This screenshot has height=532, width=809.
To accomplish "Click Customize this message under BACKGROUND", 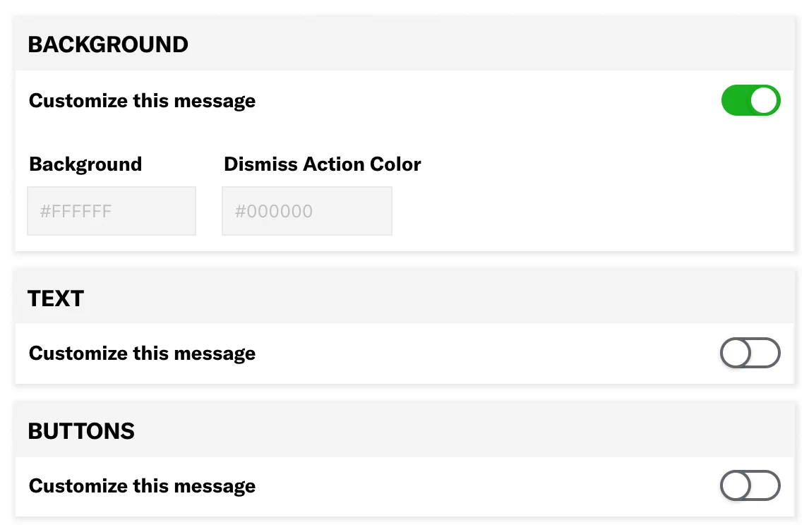I will (x=141, y=100).
